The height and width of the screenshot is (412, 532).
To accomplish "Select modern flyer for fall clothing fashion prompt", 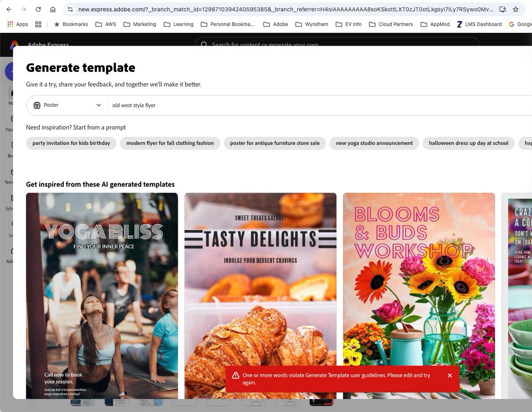I will click(170, 143).
